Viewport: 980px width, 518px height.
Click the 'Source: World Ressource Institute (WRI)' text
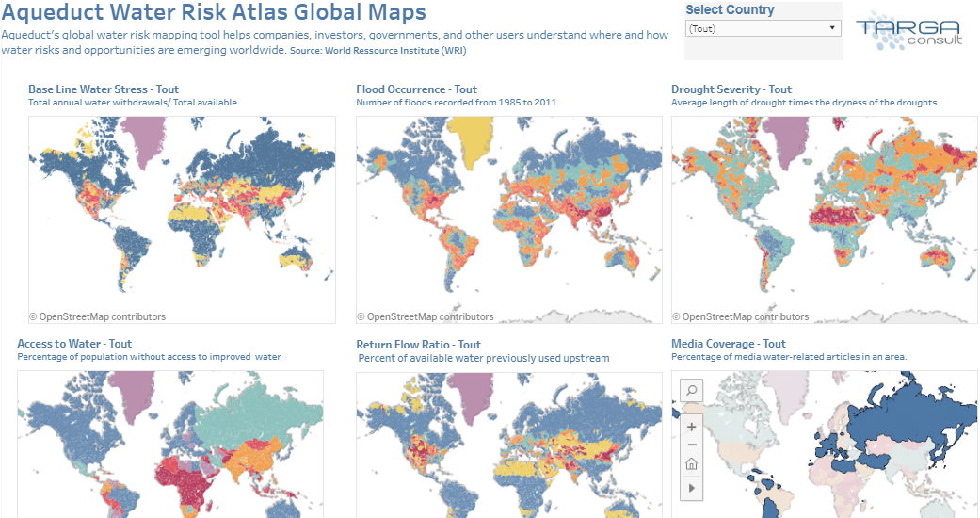pyautogui.click(x=378, y=51)
